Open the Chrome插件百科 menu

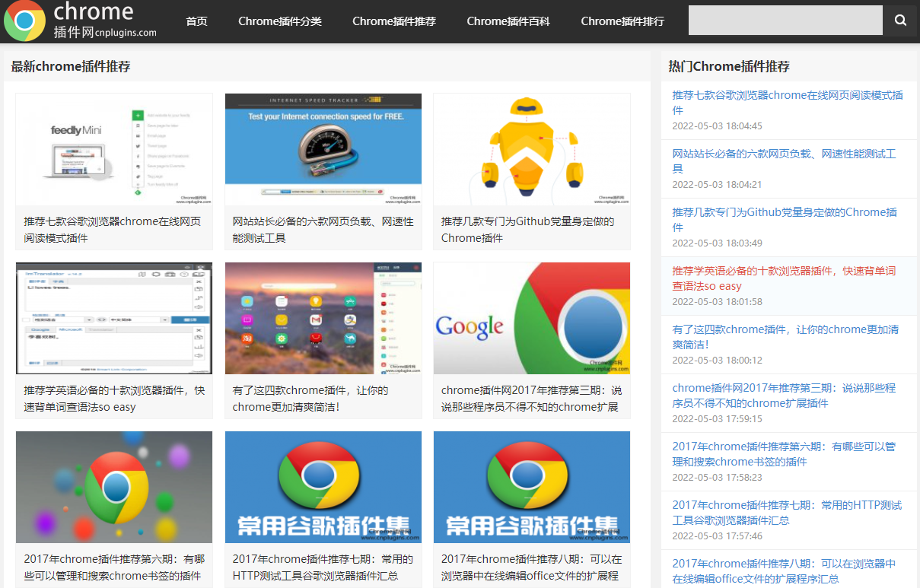tap(508, 21)
